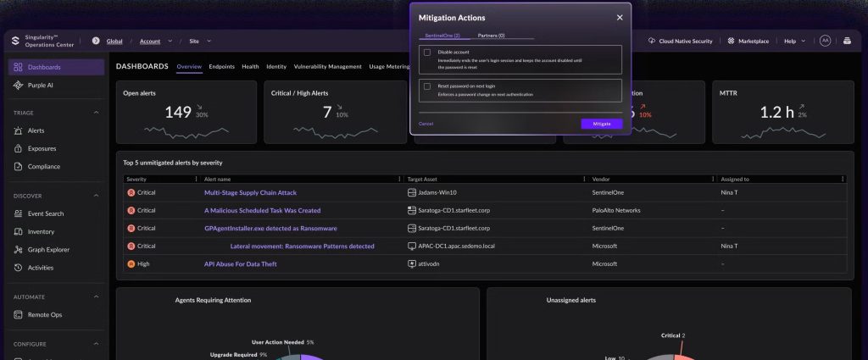Open the API Abuse For Data Theft alert

coord(240,263)
